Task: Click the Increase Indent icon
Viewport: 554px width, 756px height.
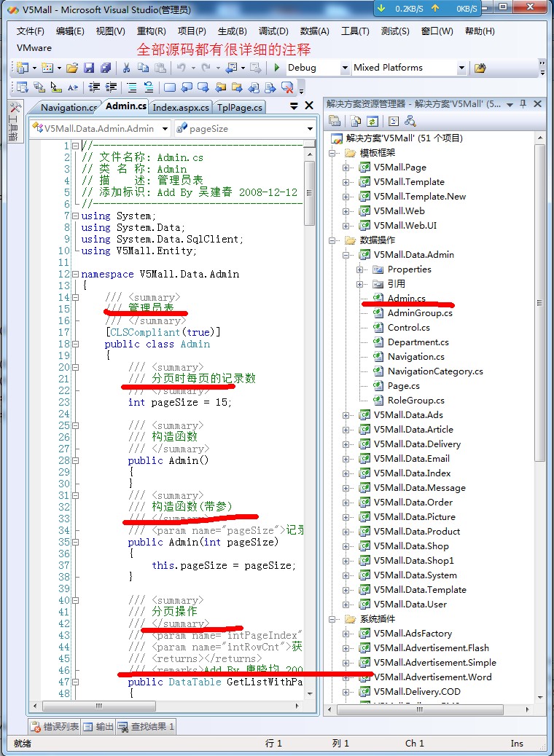Action: (112, 87)
